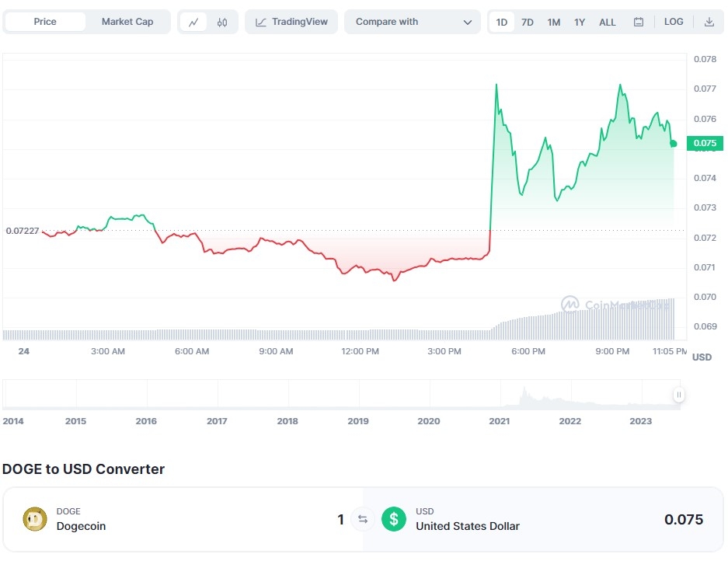
Task: Set chart range to ALL
Action: pos(608,22)
